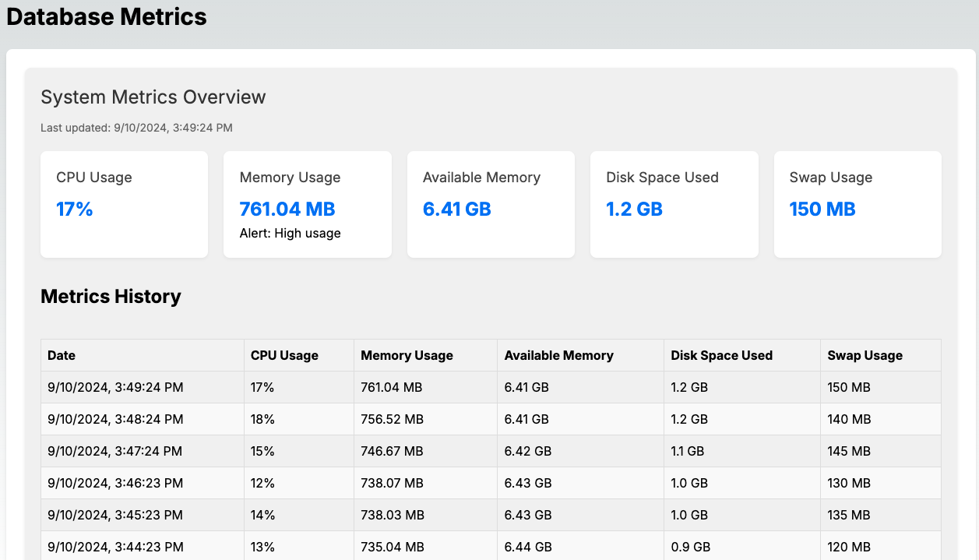979x560 pixels.
Task: Select the Disk Space Used column header
Action: (x=721, y=355)
